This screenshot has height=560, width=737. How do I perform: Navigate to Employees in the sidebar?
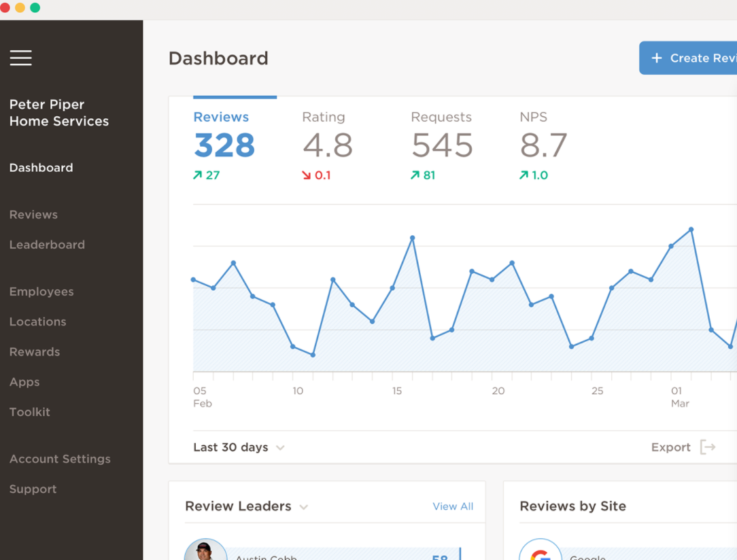pos(41,291)
